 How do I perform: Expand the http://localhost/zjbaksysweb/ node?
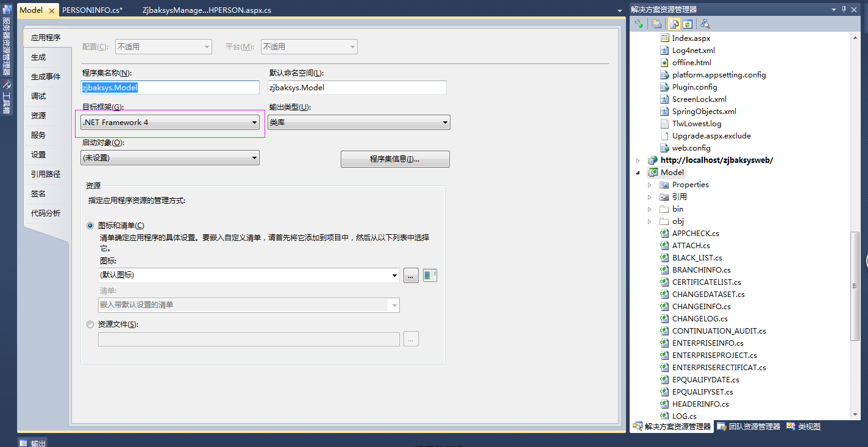coord(638,160)
